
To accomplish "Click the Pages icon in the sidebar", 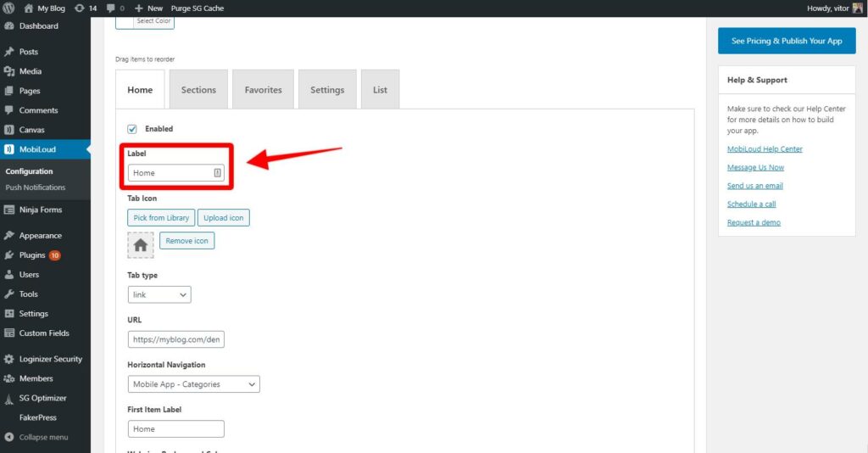I will [8, 91].
